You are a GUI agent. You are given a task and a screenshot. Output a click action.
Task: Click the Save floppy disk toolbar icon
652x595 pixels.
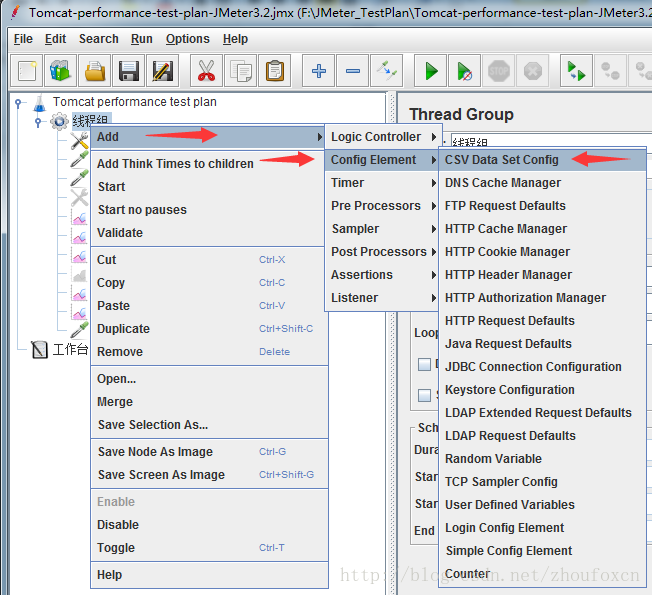128,71
